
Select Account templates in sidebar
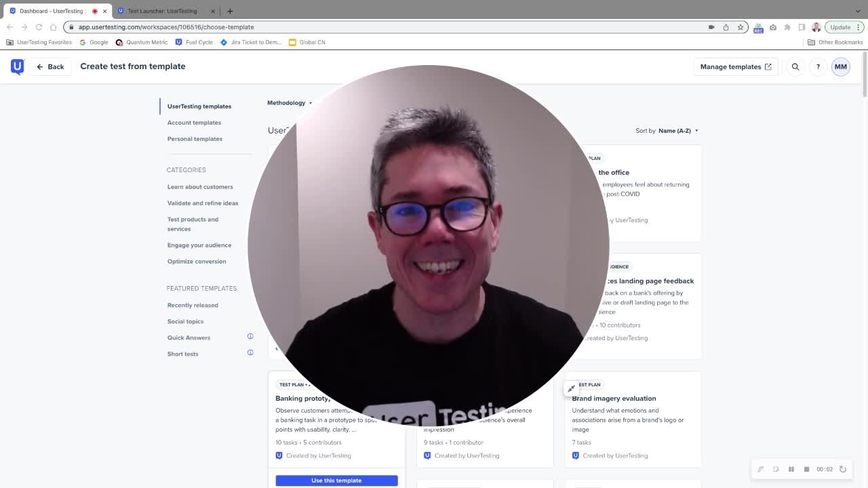(194, 123)
